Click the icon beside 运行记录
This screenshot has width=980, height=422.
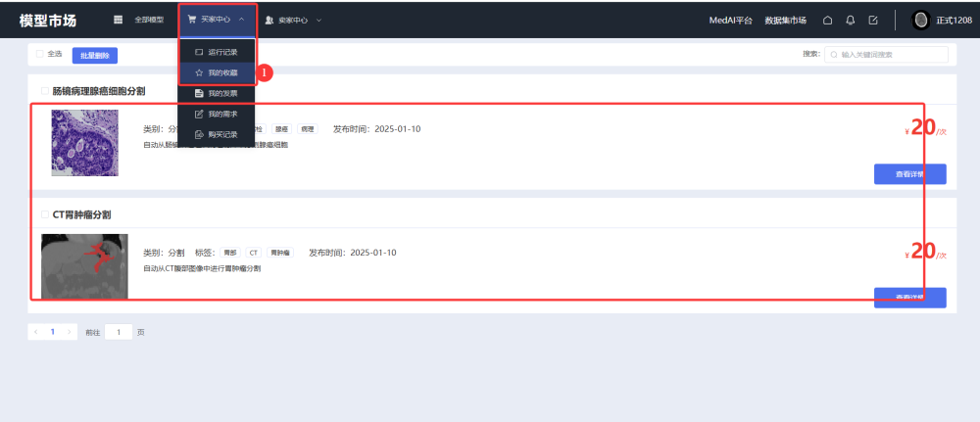pyautogui.click(x=199, y=53)
